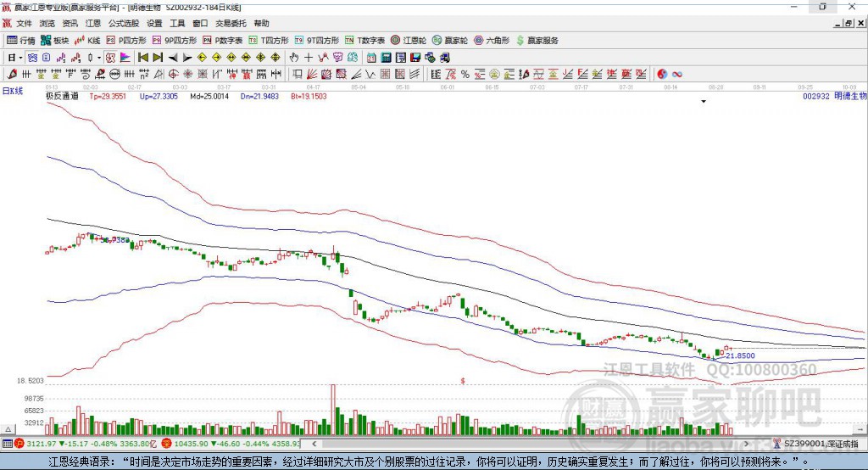Screen dimensions: 868x470
Task: Open the P四方形 tool
Action: point(126,41)
